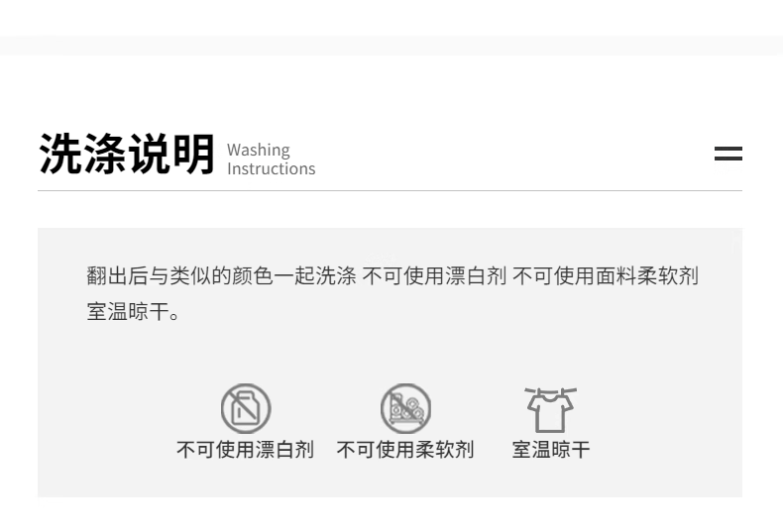The height and width of the screenshot is (532, 783).
Task: Click 不可使用漂白剂 in the paragraph text
Action: pos(434,276)
